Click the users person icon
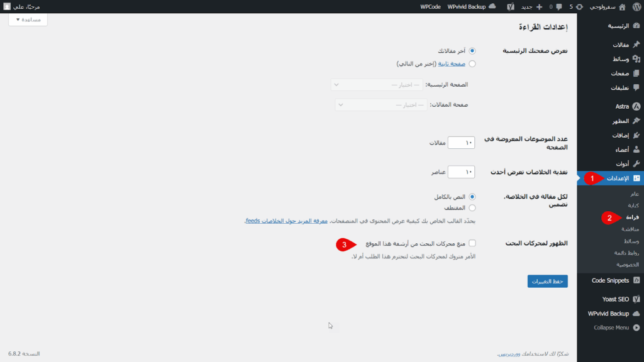Screen dimensions: 644x362 [x=636, y=150]
